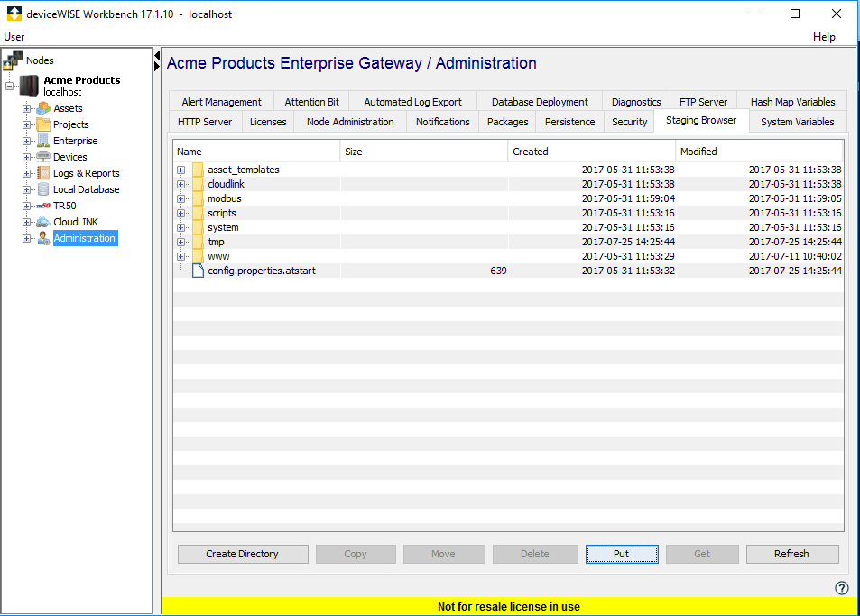Click the modbus folder icon
The height and width of the screenshot is (616, 860).
(198, 198)
